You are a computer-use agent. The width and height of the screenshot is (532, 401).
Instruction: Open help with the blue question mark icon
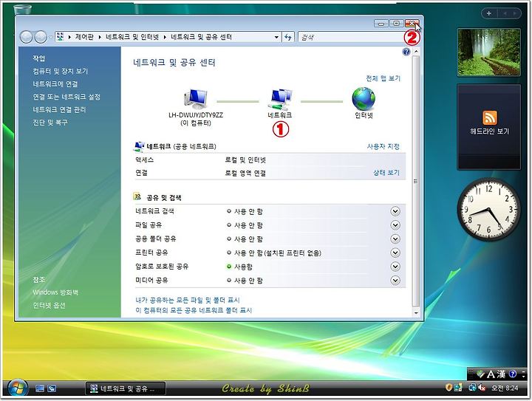click(x=406, y=52)
